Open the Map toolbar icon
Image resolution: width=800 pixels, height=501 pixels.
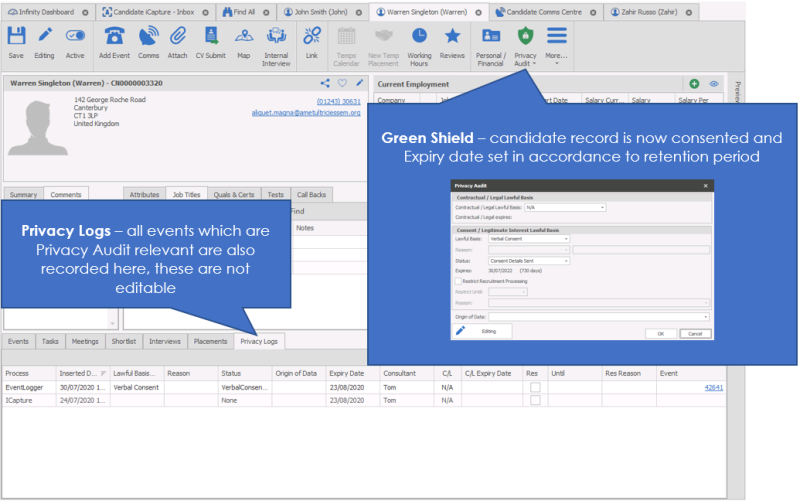[x=243, y=37]
